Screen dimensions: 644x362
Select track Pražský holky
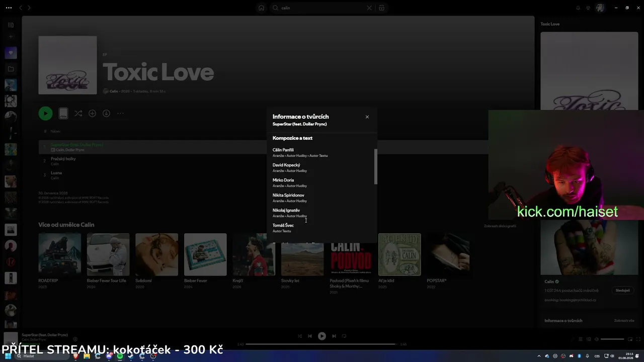(x=63, y=159)
